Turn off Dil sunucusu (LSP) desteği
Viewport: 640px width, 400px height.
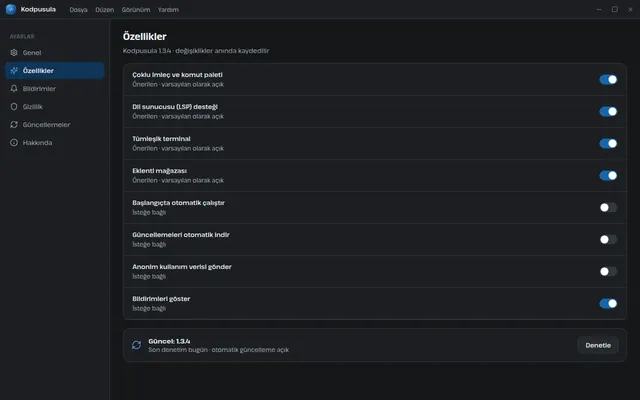click(608, 111)
